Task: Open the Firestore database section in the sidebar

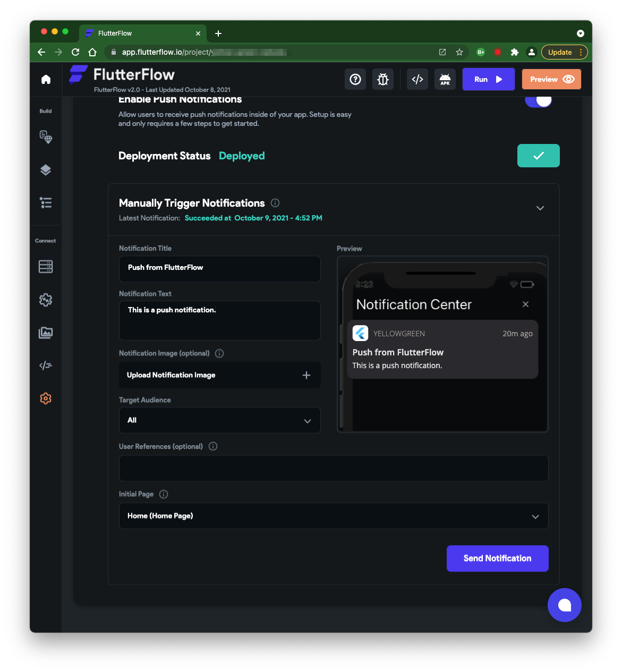Action: coord(46,266)
